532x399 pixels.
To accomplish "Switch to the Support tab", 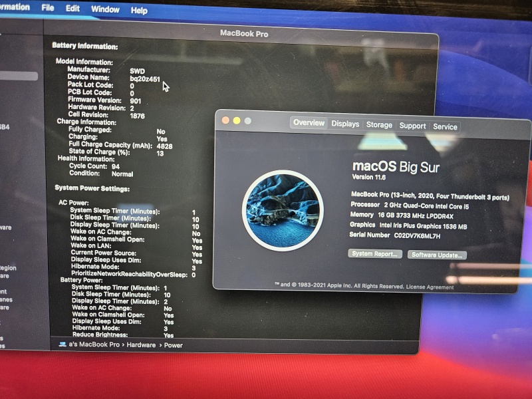I will 412,126.
